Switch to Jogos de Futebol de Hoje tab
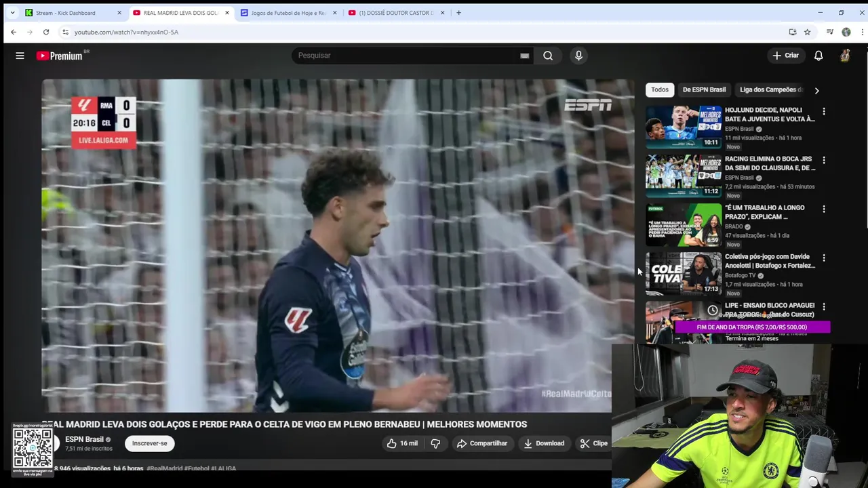Image resolution: width=868 pixels, height=488 pixels. coord(288,13)
